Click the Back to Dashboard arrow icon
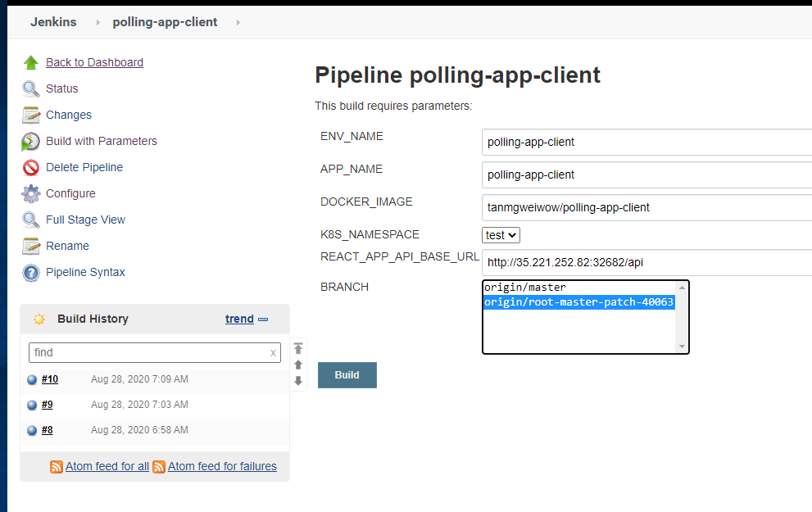The height and width of the screenshot is (512, 812). coord(31,62)
